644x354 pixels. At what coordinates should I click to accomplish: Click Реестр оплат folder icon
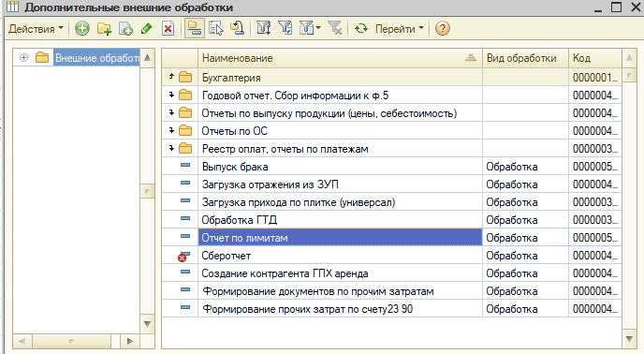tap(185, 148)
